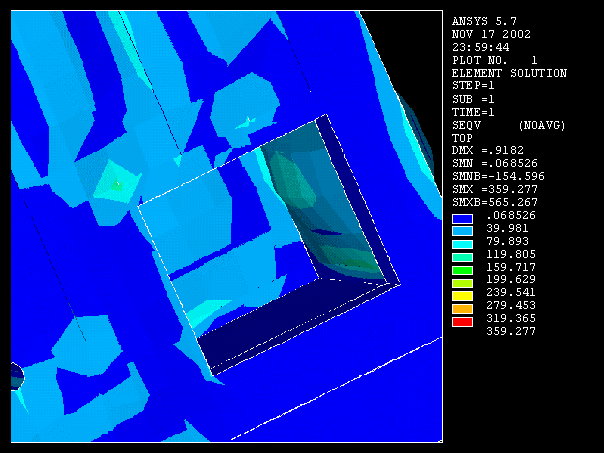Click the SEQV label
Viewport: 604px width, 453px height.
point(466,125)
